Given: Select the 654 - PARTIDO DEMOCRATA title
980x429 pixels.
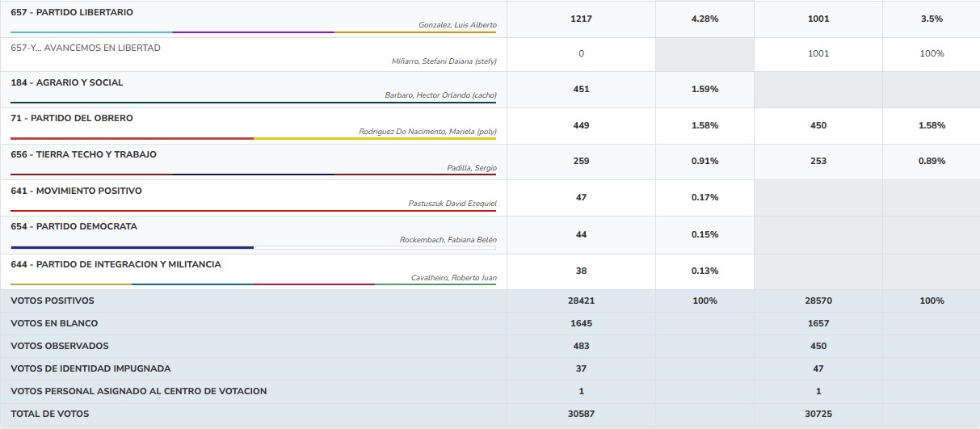Looking at the screenshot, I should pyautogui.click(x=74, y=226).
